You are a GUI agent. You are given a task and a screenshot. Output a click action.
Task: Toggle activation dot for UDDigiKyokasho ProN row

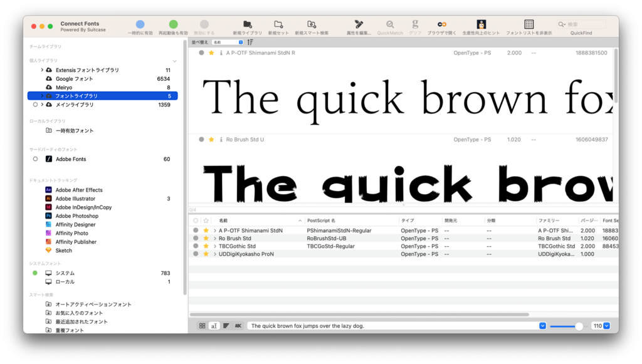(196, 254)
